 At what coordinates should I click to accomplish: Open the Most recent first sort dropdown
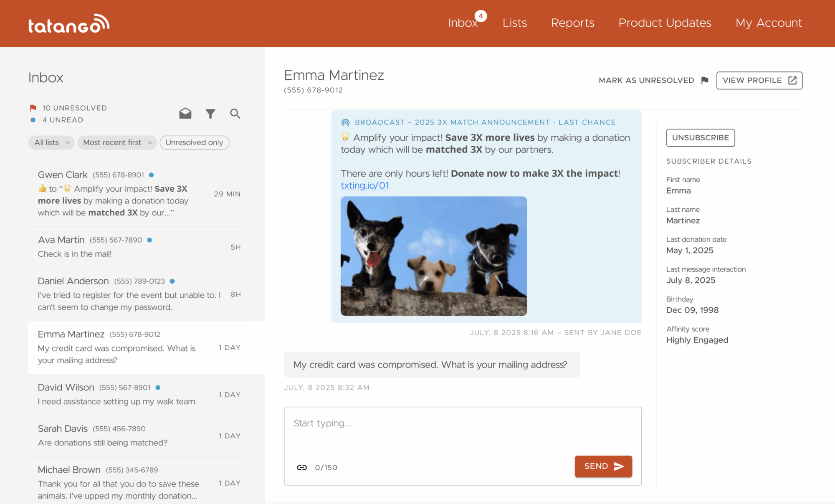(x=117, y=142)
